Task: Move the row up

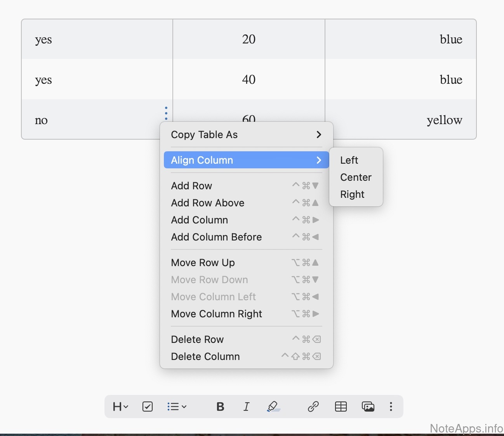Action: tap(203, 263)
